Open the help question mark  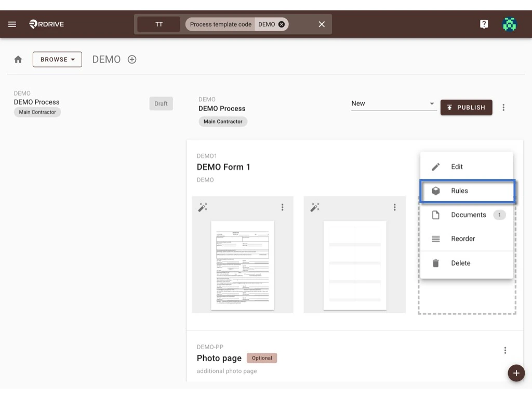(484, 23)
